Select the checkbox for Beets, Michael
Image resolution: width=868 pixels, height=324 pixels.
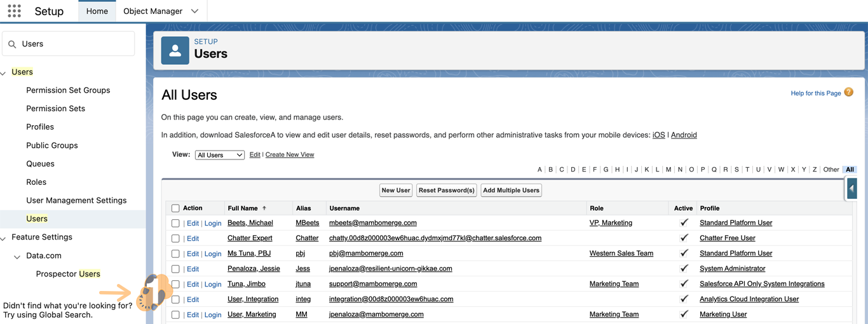[175, 224]
